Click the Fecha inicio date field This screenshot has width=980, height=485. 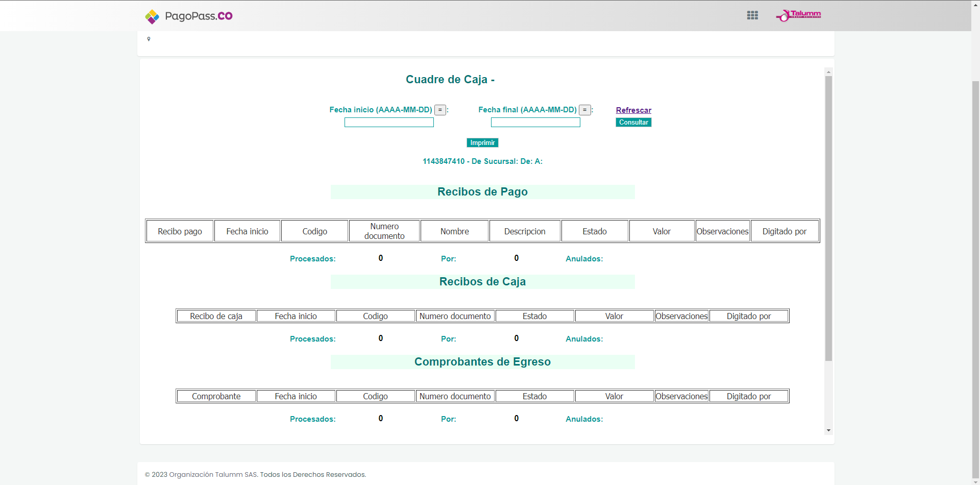[x=389, y=123]
